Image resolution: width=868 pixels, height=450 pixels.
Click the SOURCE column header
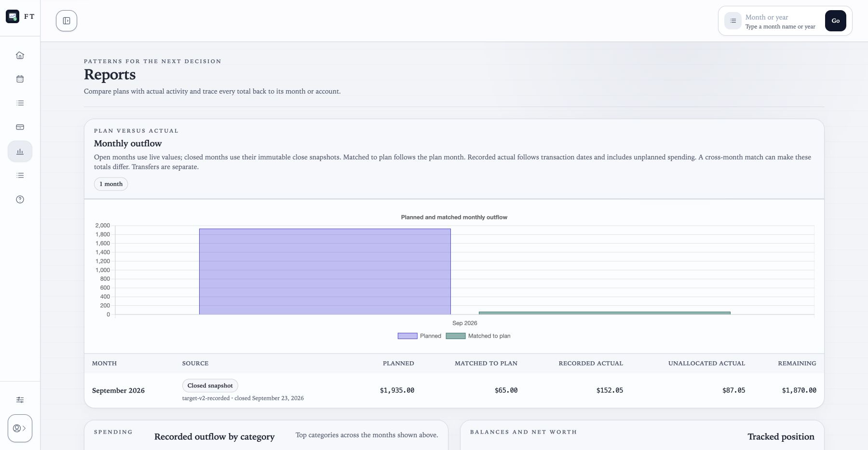click(195, 363)
